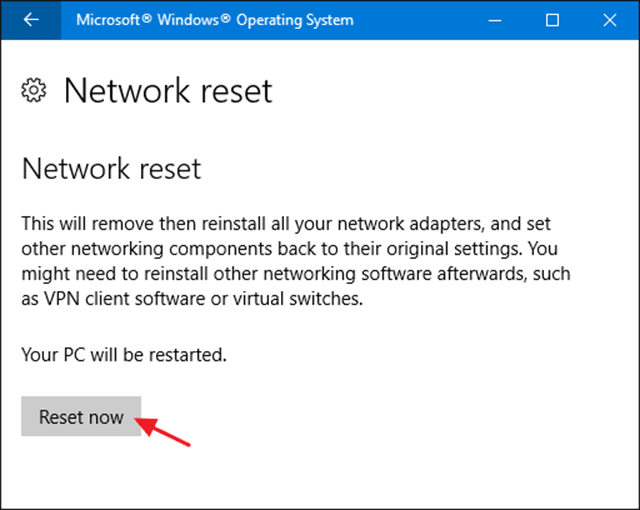640x510 pixels.
Task: Click the red arrow annotation
Action: point(162,432)
